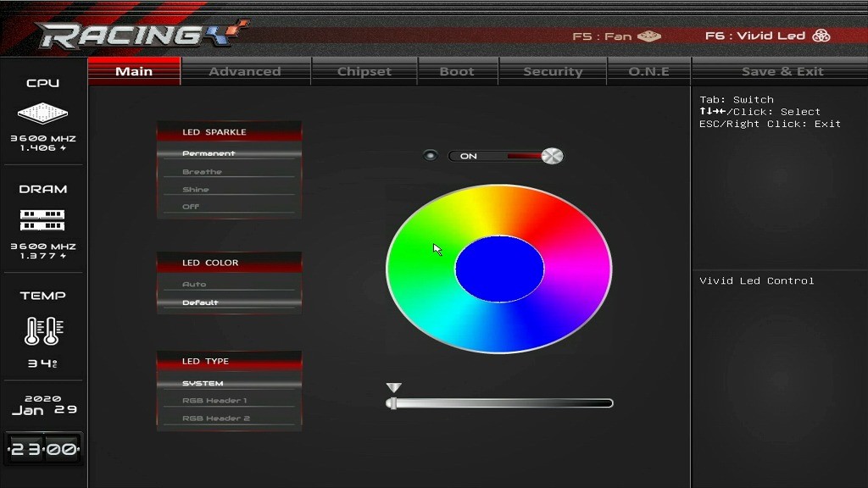The height and width of the screenshot is (488, 868).
Task: Click the LED indicator dot beside ON
Action: [431, 156]
